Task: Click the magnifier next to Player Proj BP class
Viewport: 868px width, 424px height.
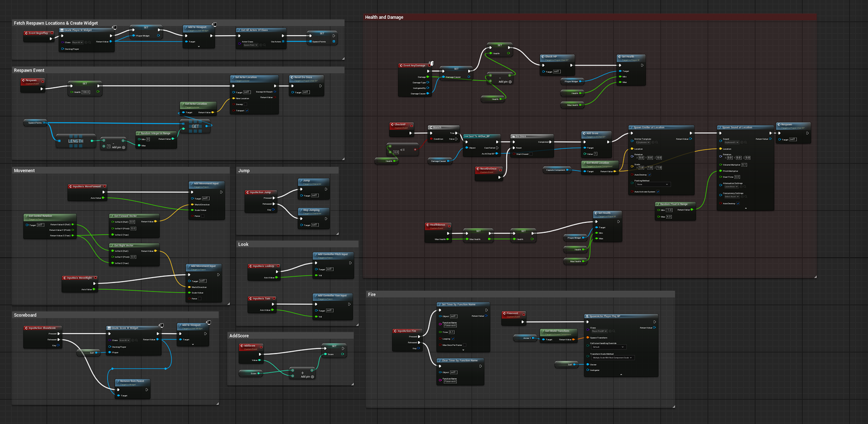Action: pos(614,331)
